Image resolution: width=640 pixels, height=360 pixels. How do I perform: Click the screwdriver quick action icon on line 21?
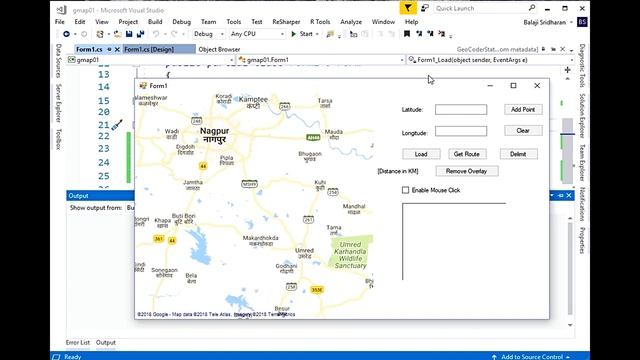tap(117, 124)
